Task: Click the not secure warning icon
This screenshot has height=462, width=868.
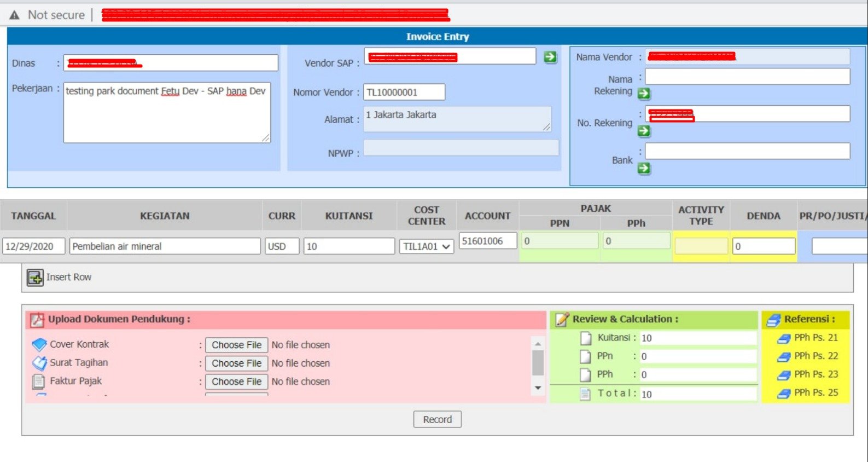Action: [15, 15]
